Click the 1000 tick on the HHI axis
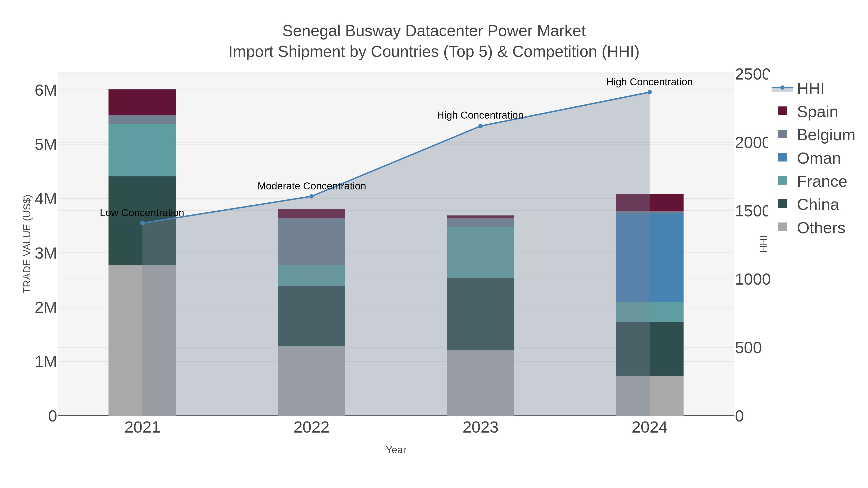 [753, 279]
